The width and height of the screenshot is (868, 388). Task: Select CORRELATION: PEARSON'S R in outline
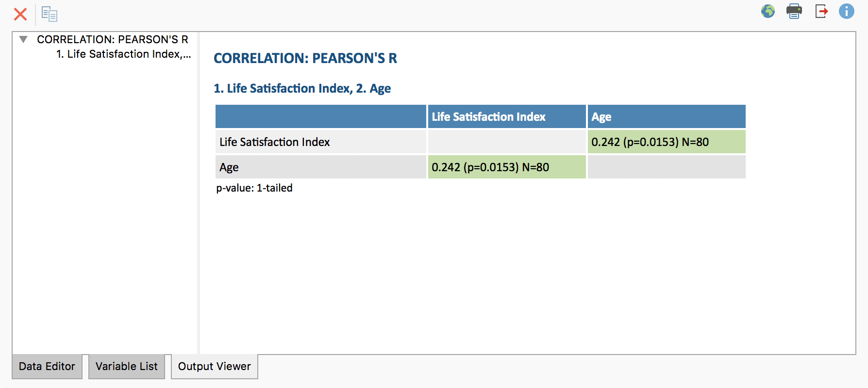click(113, 39)
